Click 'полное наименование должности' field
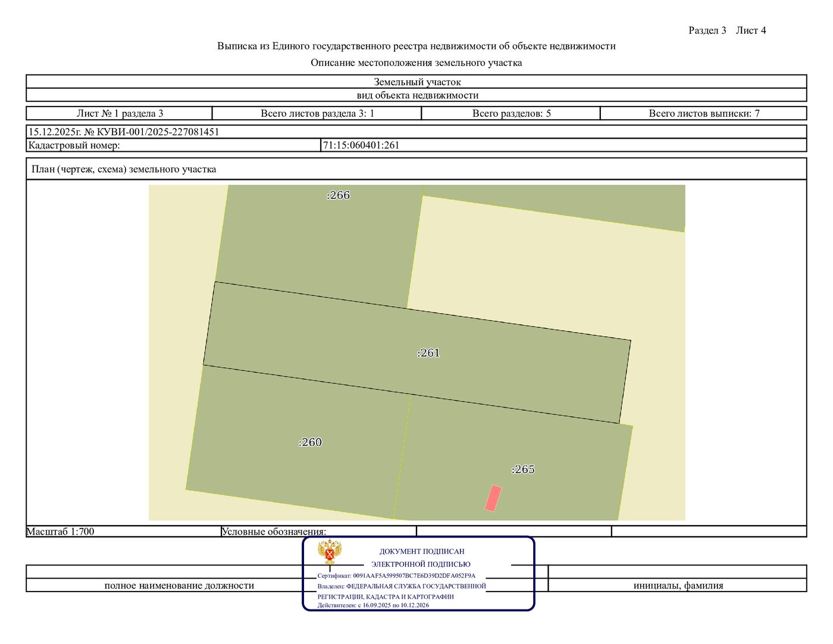The image size is (833, 644). (x=179, y=586)
